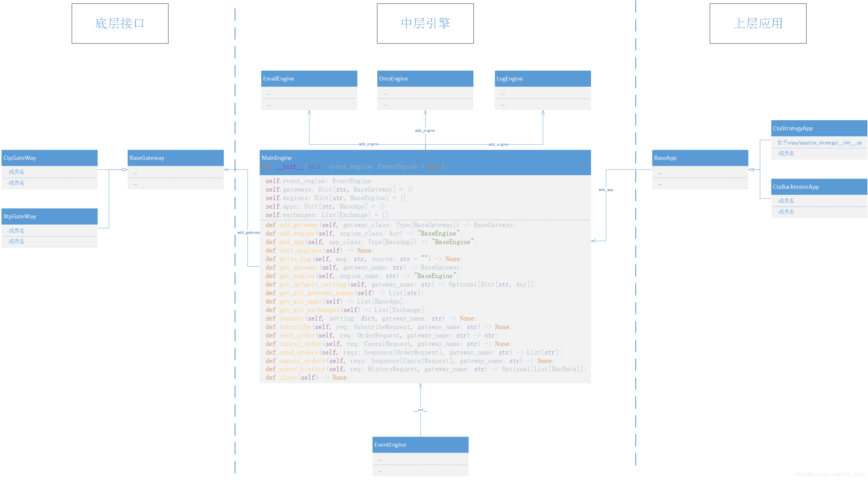Click the add_engine label on LogEngine connector
Screen dimensions: 868x480
pyautogui.click(x=498, y=144)
